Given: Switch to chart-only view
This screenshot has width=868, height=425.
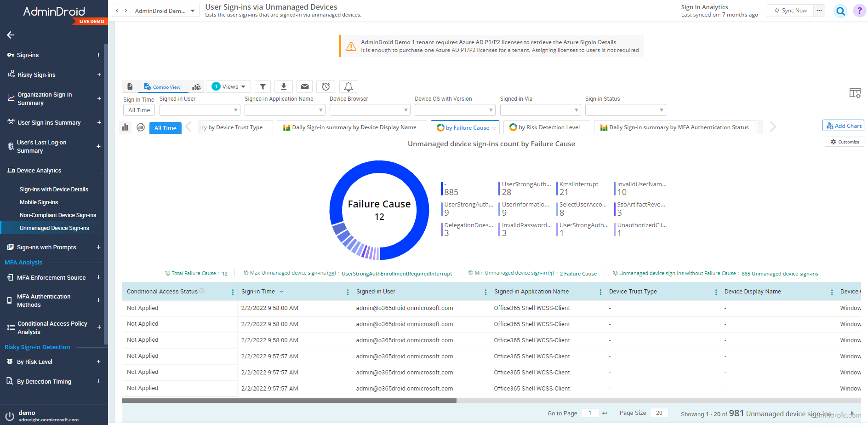Looking at the screenshot, I should (x=196, y=86).
